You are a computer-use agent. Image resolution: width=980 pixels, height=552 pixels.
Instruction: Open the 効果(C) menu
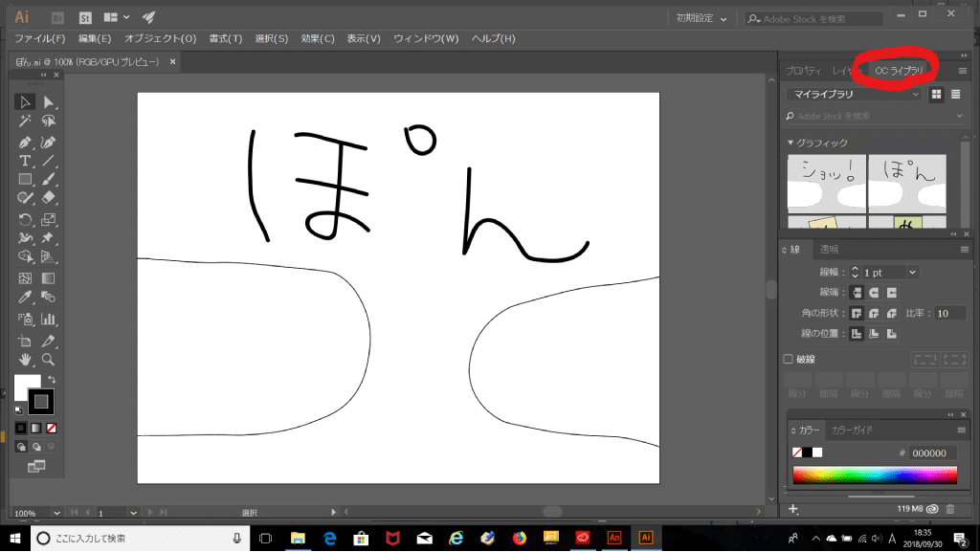click(x=317, y=38)
